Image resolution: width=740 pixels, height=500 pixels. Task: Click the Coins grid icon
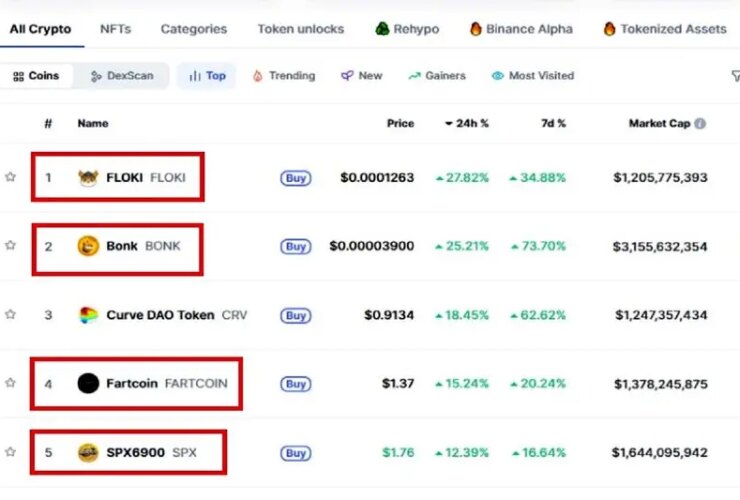pos(18,76)
